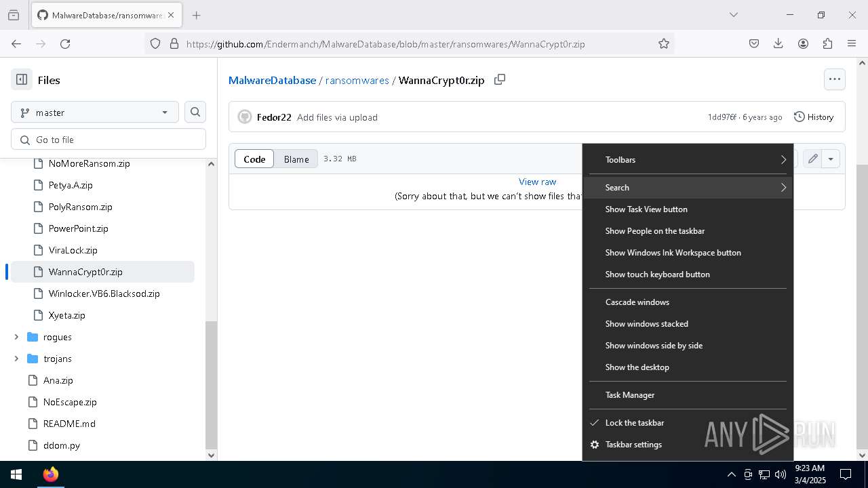Select Cascade windows

[x=688, y=302]
